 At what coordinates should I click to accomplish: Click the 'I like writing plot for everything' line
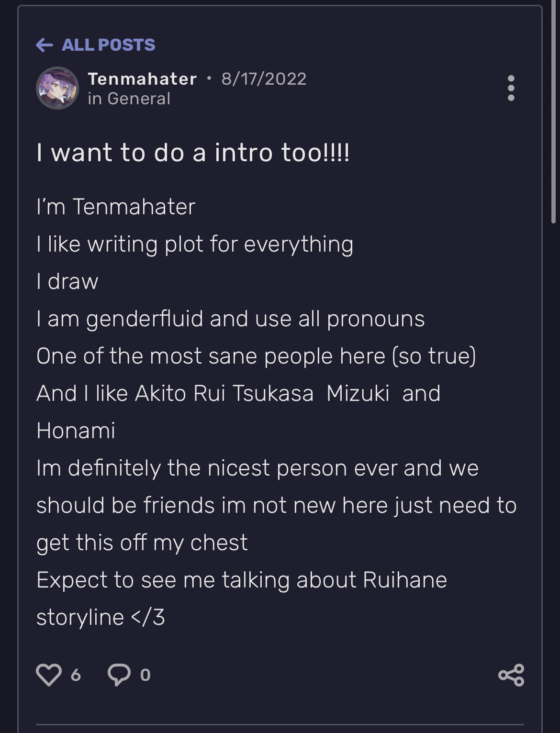click(x=195, y=244)
